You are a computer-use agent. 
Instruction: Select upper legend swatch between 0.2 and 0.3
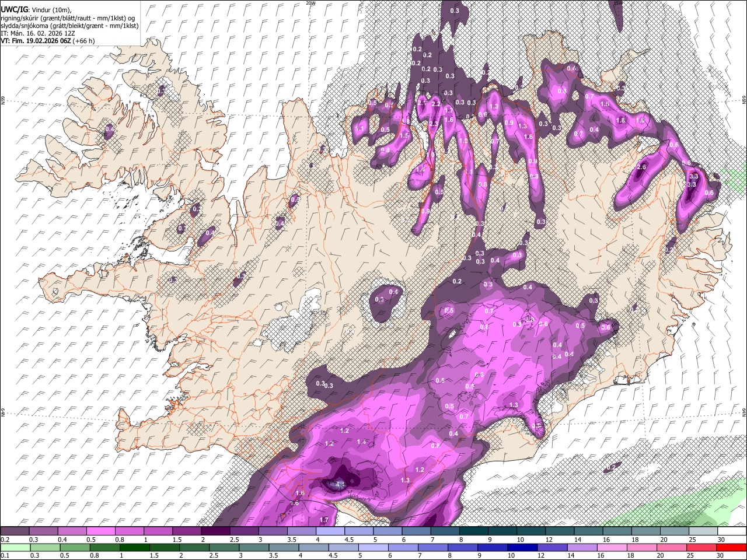click(15, 531)
